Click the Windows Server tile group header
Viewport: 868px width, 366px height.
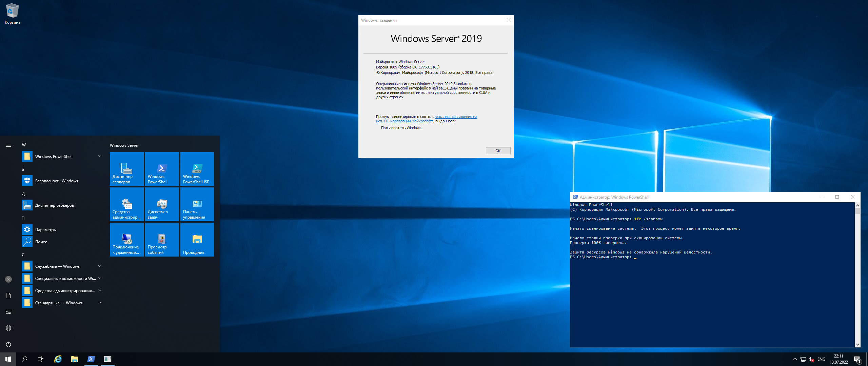click(x=124, y=145)
